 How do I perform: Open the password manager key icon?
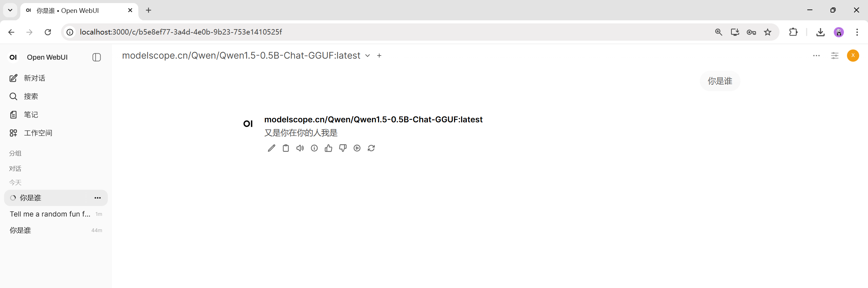751,32
